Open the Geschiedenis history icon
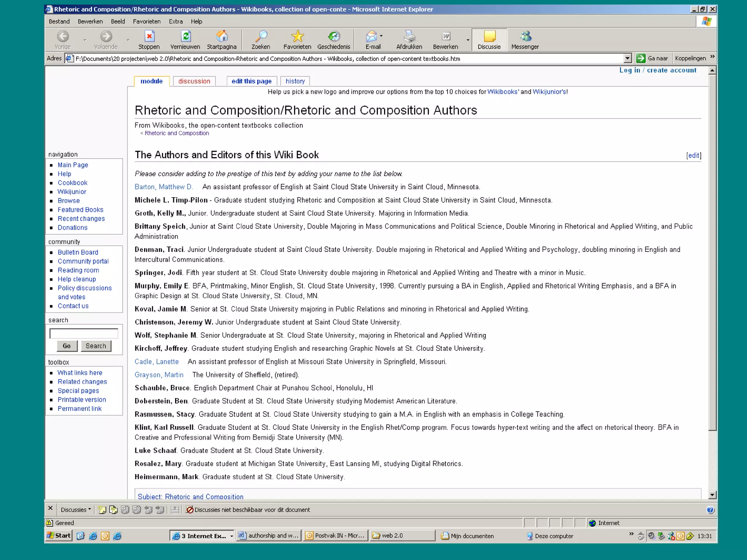 [x=333, y=37]
